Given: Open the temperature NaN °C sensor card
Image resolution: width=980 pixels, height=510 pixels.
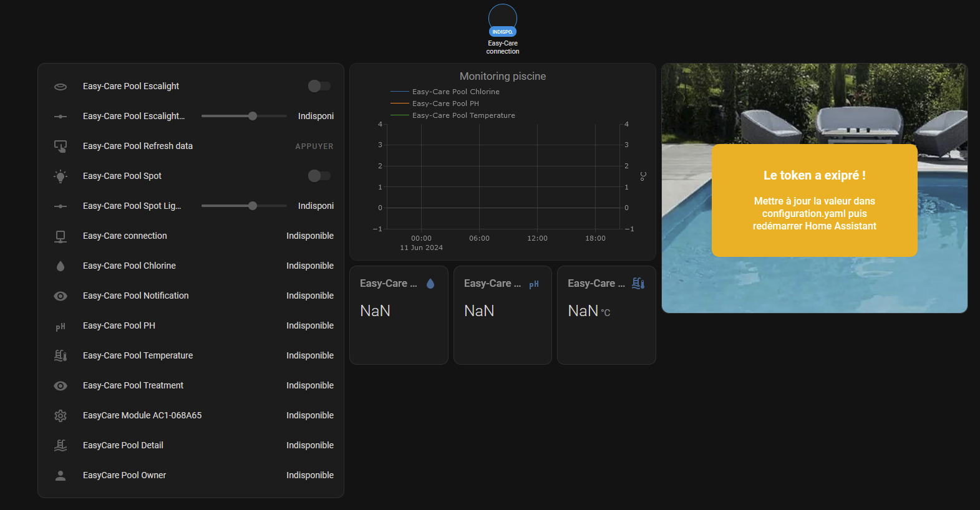Looking at the screenshot, I should tap(606, 315).
